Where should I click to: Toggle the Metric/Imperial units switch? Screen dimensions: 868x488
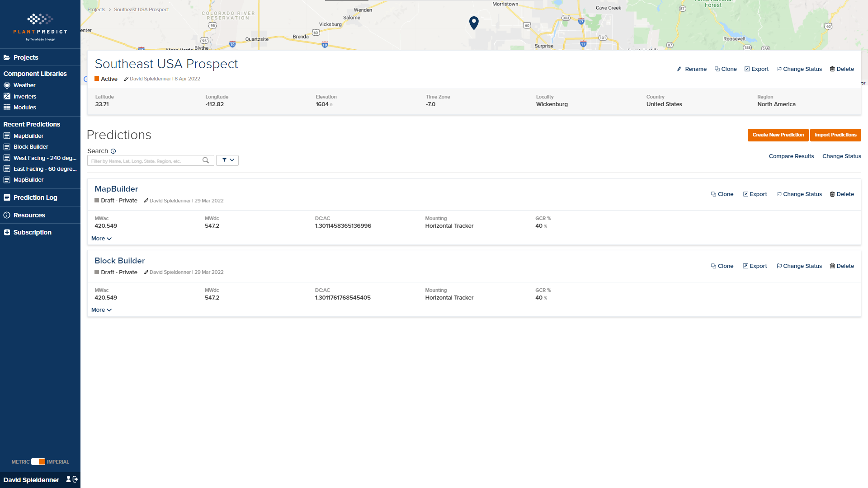pyautogui.click(x=38, y=462)
